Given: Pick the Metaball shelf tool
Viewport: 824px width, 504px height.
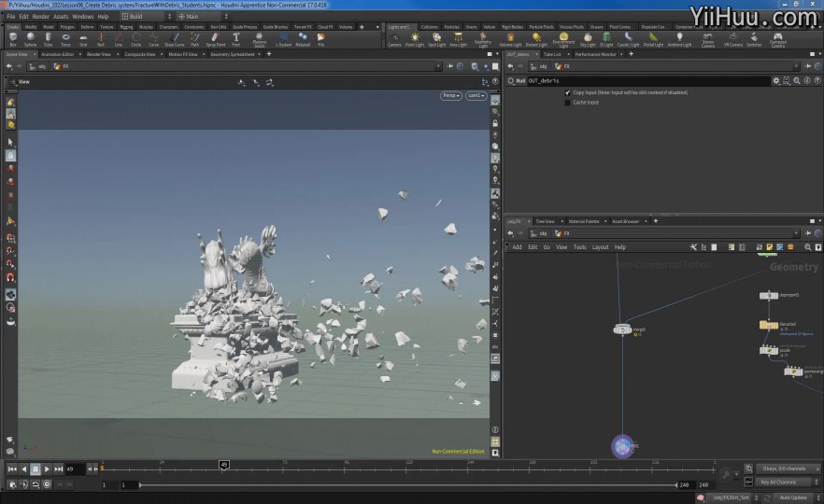Looking at the screenshot, I should [303, 39].
